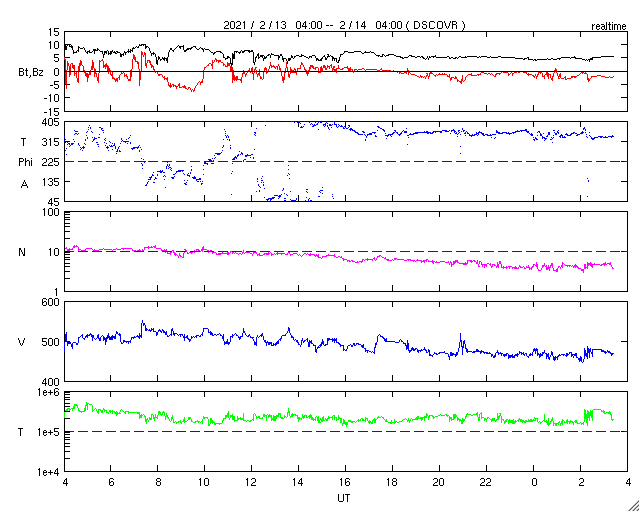The image size is (640, 512).
Task: Click the "T" label beside the 1e+5 tick
Action: [21, 432]
